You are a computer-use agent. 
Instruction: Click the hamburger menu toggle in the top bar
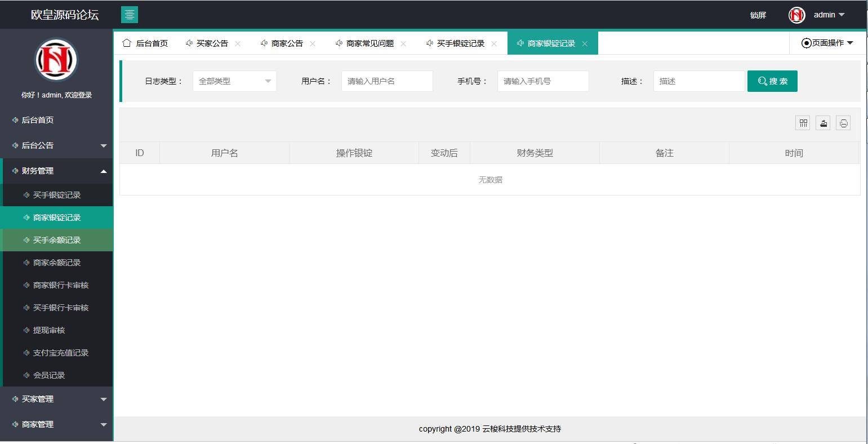tap(129, 14)
